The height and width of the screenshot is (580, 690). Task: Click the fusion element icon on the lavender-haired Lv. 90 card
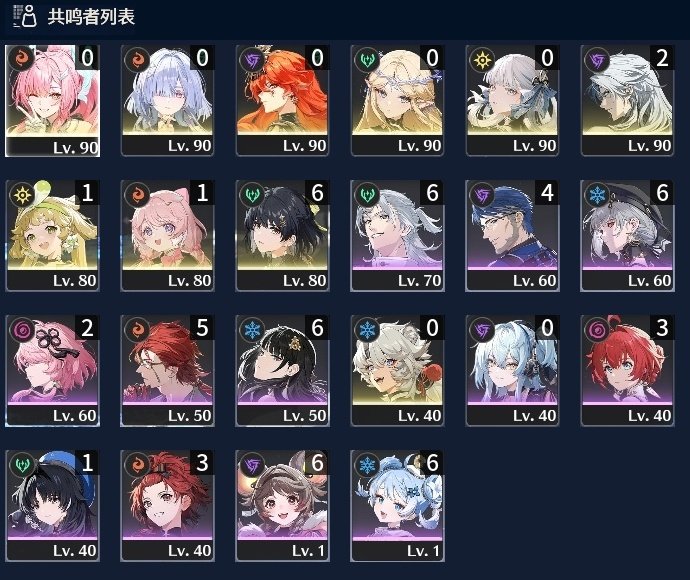tap(137, 59)
